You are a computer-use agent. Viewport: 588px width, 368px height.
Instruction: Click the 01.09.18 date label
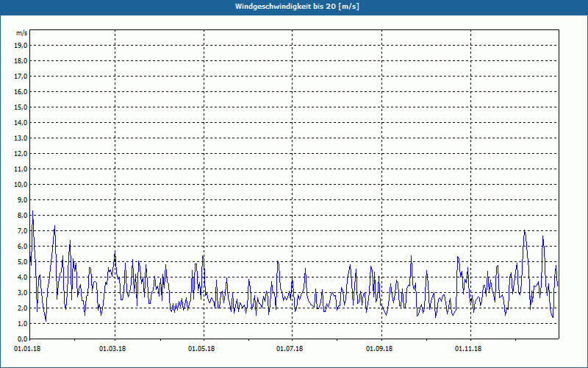pyautogui.click(x=379, y=349)
